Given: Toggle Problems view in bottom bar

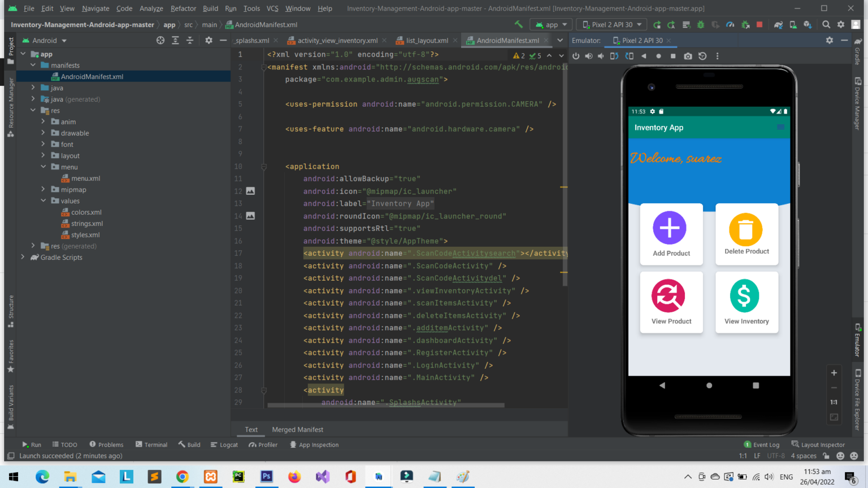Looking at the screenshot, I should [106, 445].
